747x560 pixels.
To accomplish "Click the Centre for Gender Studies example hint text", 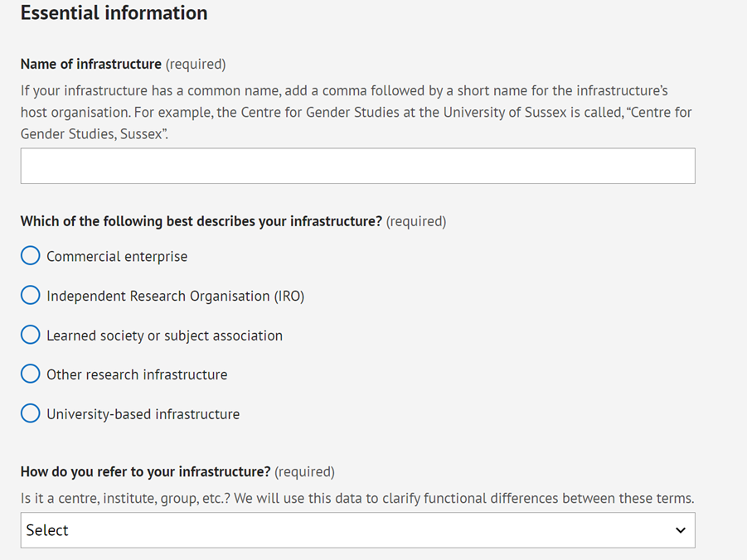I will pyautogui.click(x=356, y=113).
